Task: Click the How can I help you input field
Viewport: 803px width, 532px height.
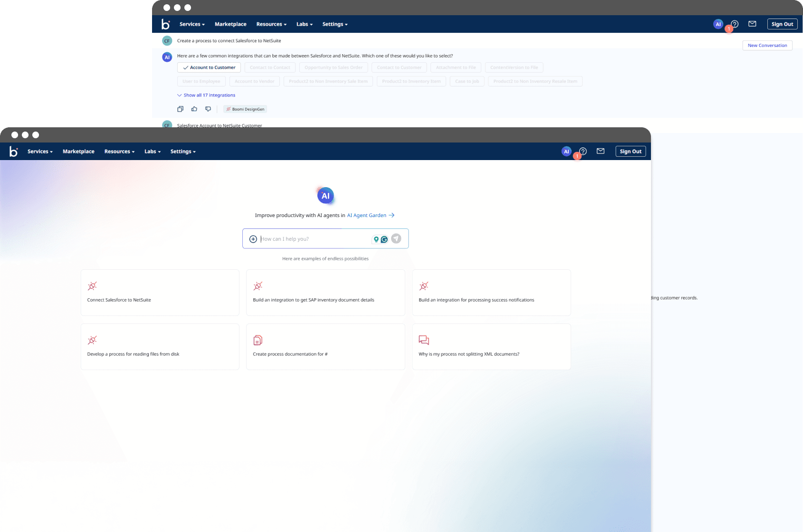Action: 314,239
